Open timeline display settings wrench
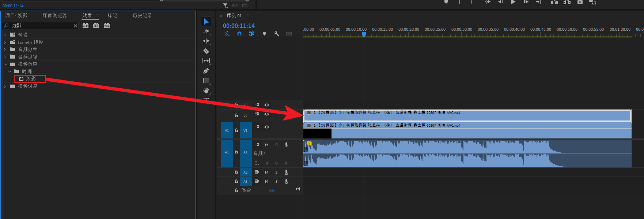This screenshot has height=219, width=644. 277,34
